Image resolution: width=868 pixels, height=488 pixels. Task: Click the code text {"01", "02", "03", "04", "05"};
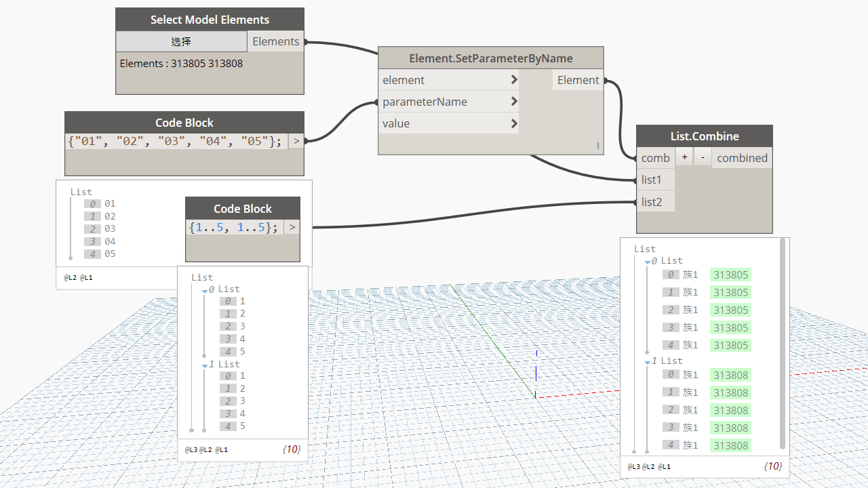tap(175, 141)
